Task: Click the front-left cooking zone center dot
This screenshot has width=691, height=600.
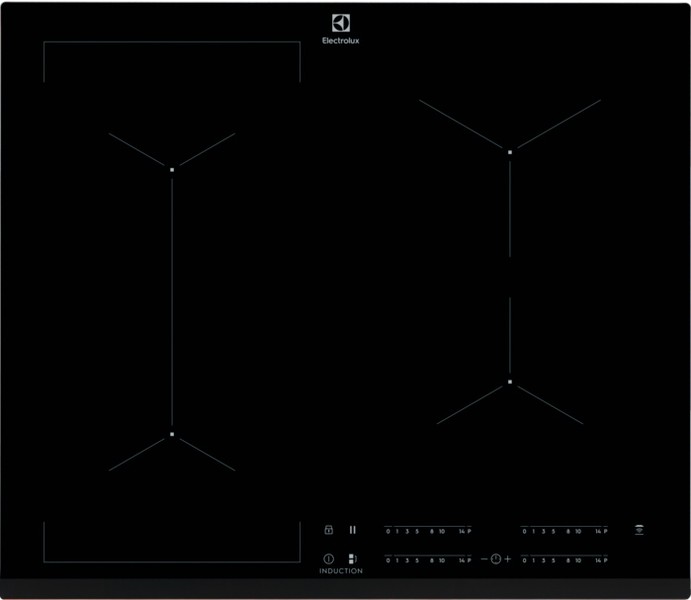Action: point(172,434)
